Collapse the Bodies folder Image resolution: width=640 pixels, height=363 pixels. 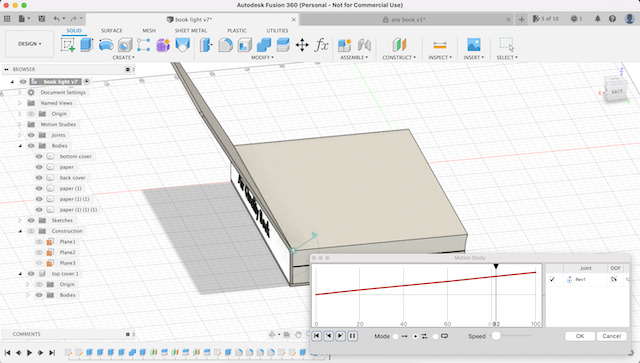point(20,146)
